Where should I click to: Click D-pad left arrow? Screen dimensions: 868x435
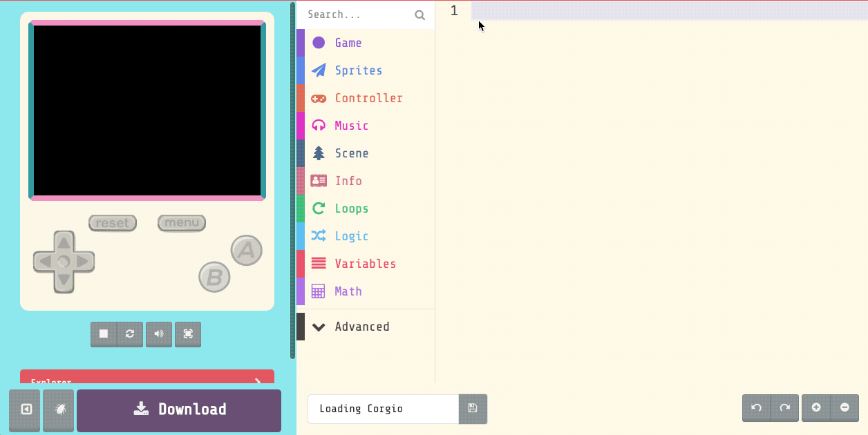click(44, 262)
